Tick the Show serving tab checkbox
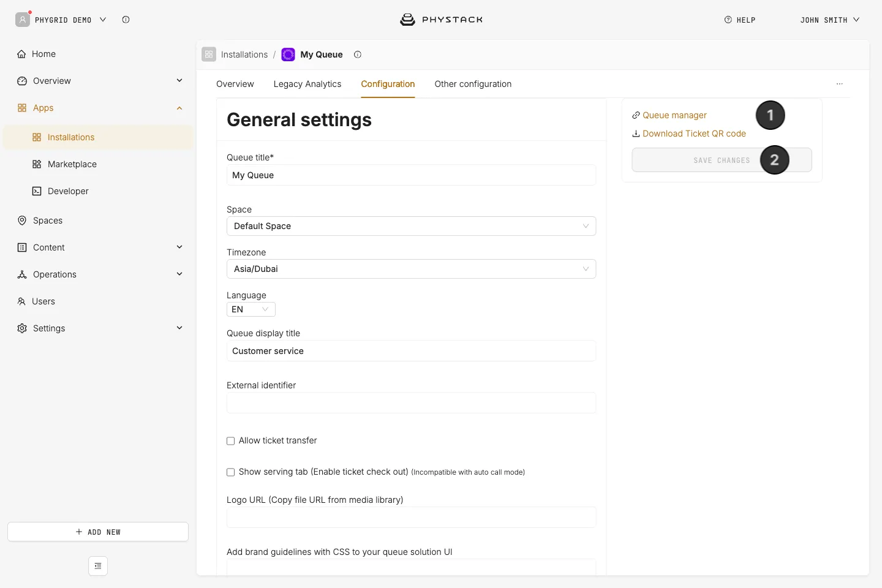The image size is (882, 588). (x=231, y=472)
